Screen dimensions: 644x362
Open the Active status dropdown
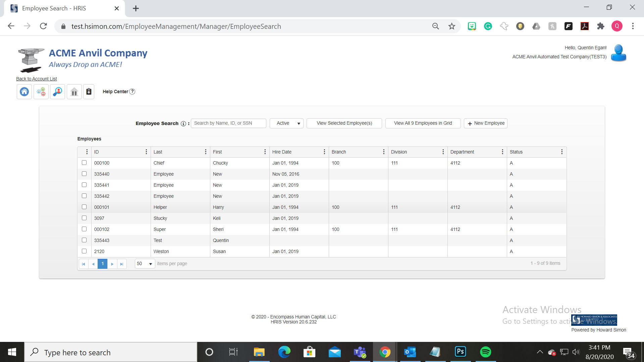pos(286,123)
